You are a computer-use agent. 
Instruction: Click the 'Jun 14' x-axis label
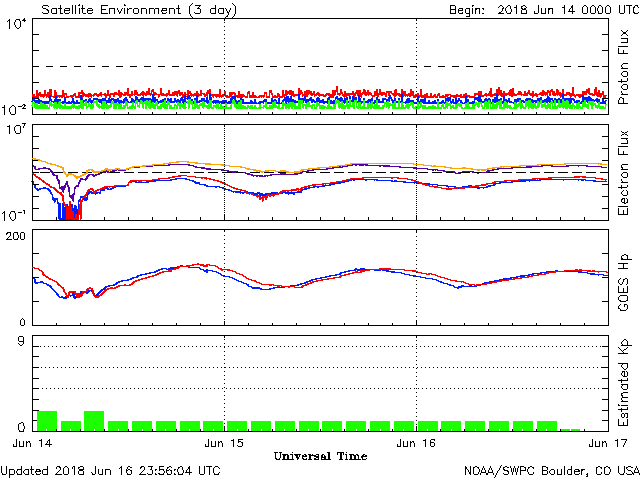[x=33, y=443]
